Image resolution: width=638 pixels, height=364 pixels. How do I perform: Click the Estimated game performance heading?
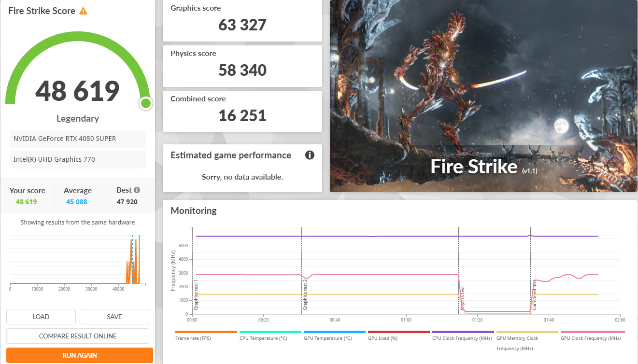[x=231, y=155]
